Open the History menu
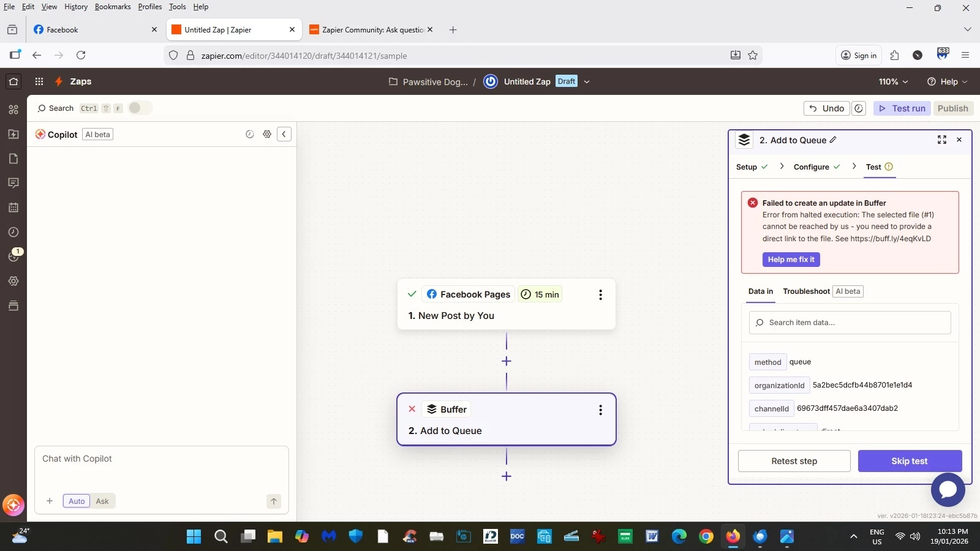980x551 pixels. 76,7
